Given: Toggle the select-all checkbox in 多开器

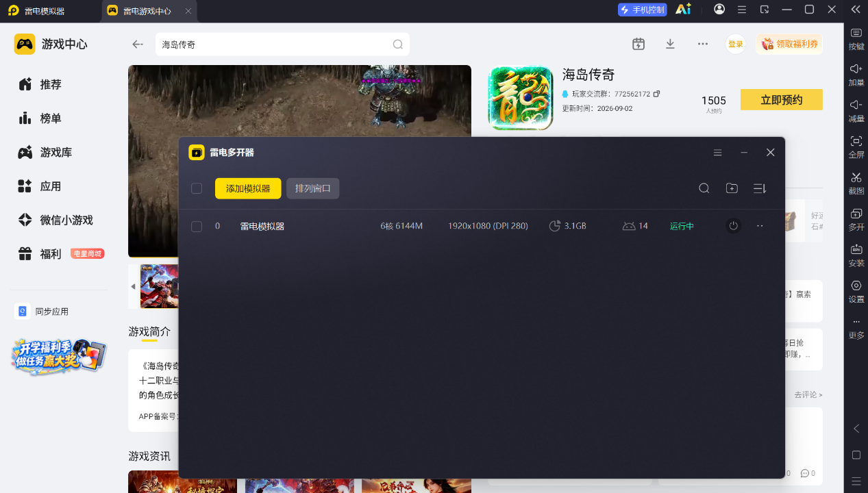Looking at the screenshot, I should [197, 188].
